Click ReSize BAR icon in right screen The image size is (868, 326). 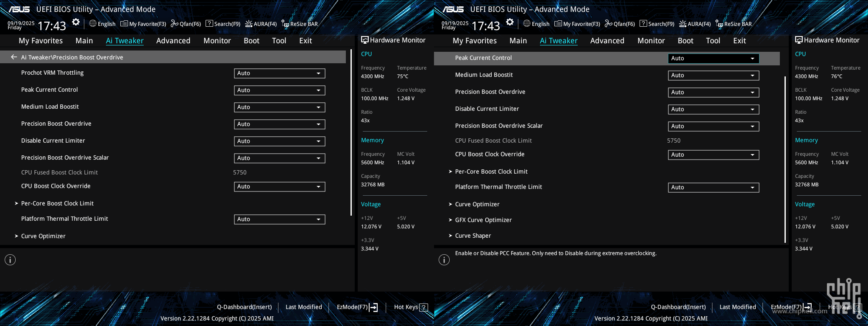(x=719, y=24)
